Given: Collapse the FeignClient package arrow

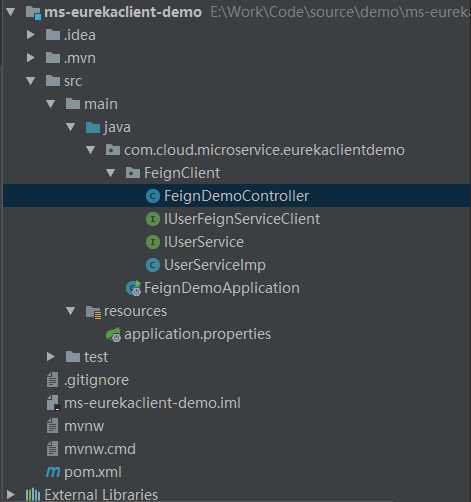Looking at the screenshot, I should click(x=111, y=173).
